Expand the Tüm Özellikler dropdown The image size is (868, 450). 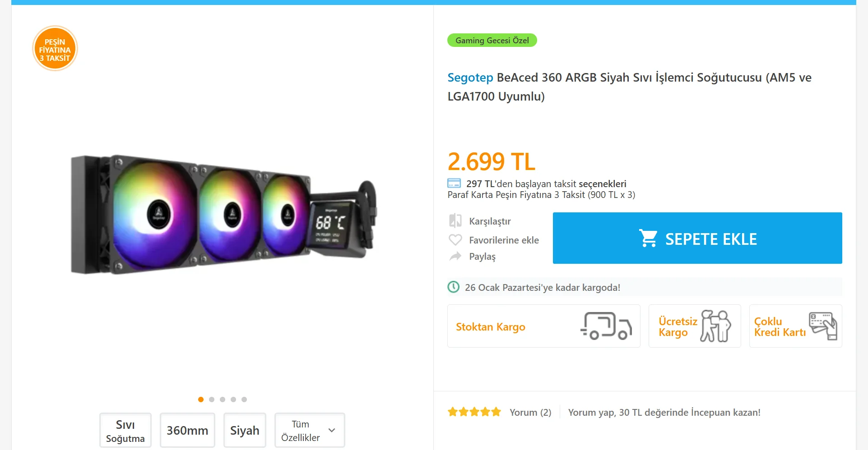[x=309, y=431]
